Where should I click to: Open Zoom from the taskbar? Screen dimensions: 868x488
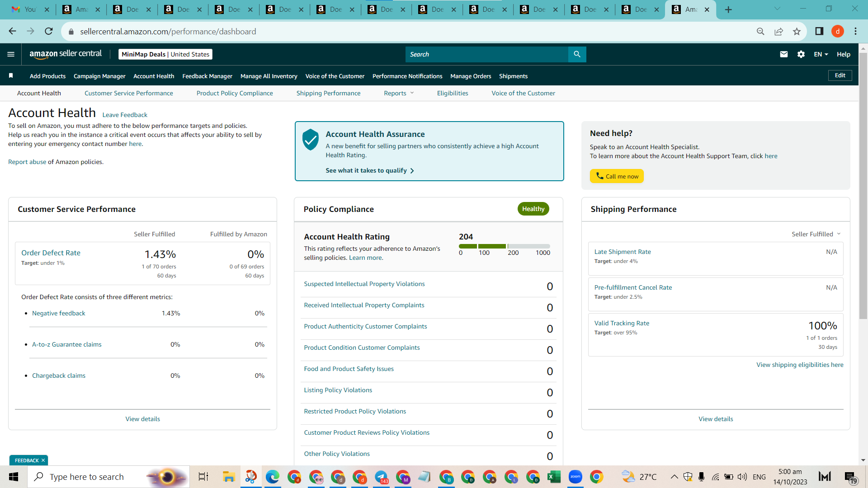click(575, 477)
